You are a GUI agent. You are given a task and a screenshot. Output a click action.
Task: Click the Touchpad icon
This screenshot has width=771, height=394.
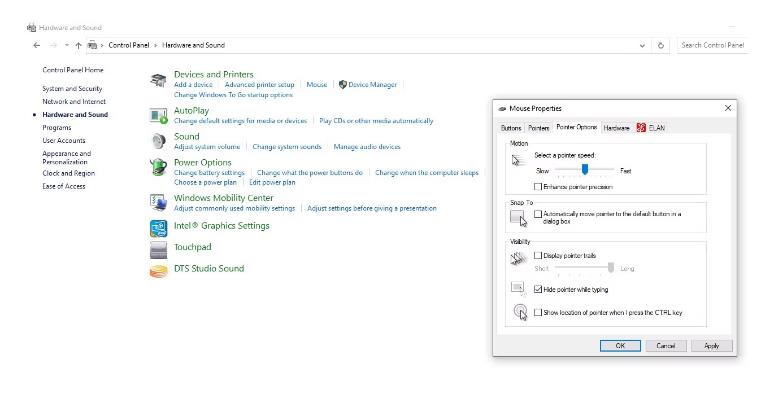click(x=158, y=250)
